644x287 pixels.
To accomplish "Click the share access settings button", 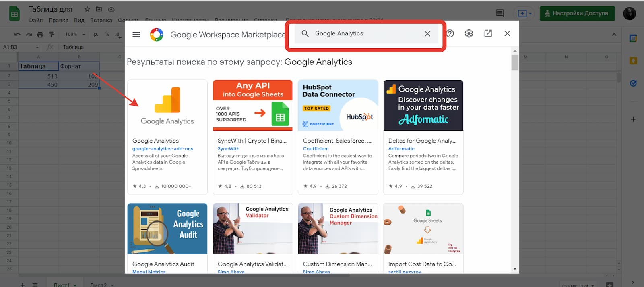I will [x=577, y=13].
